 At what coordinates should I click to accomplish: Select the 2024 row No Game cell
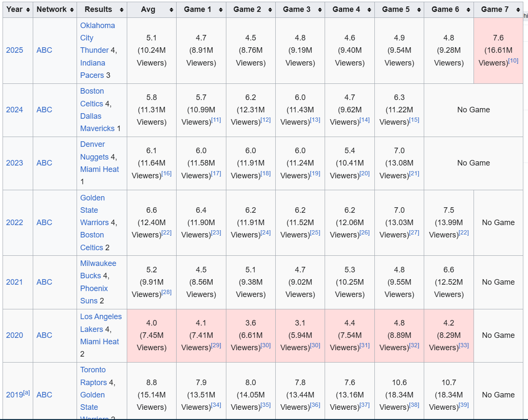[x=474, y=110]
